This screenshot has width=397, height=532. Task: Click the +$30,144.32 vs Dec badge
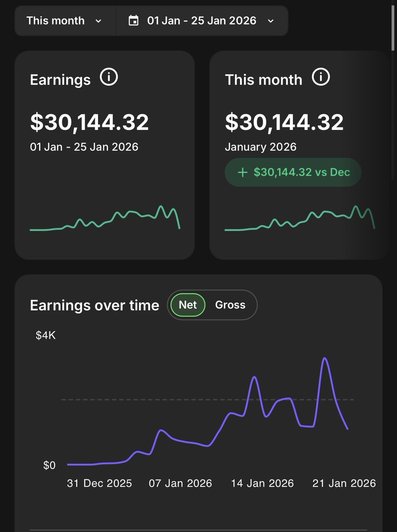pos(293,172)
